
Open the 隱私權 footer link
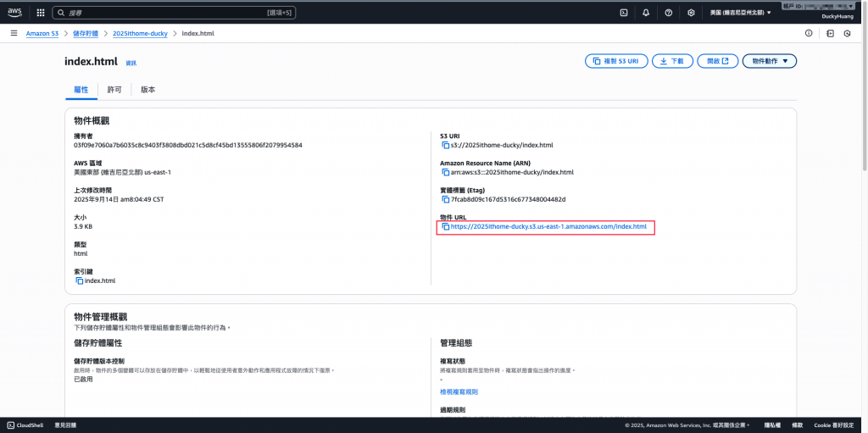point(772,425)
